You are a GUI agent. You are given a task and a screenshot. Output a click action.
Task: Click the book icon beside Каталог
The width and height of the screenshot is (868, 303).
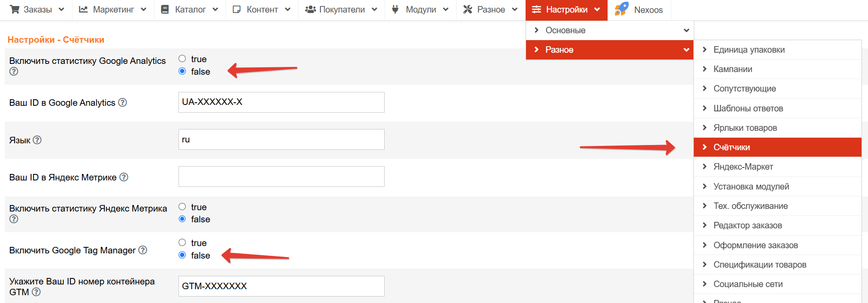(x=165, y=9)
